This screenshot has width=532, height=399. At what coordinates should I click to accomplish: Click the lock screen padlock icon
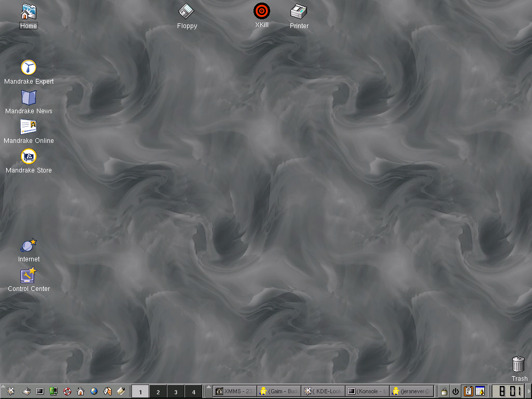point(444,392)
